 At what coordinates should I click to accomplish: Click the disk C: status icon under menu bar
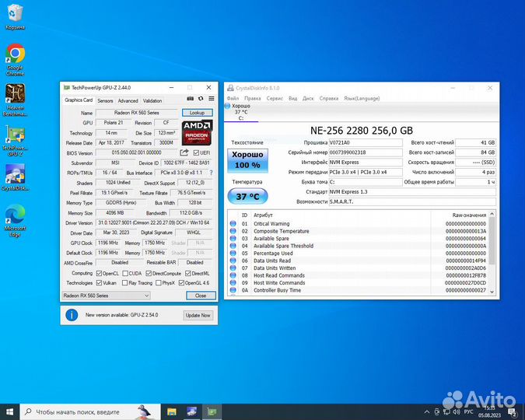[228, 106]
